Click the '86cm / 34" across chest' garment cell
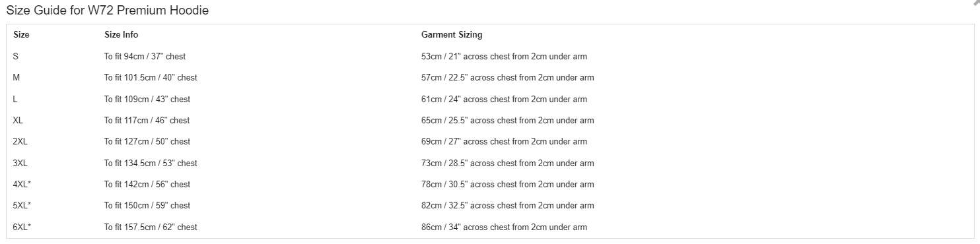Image resolution: width=980 pixels, height=244 pixels. tap(504, 227)
